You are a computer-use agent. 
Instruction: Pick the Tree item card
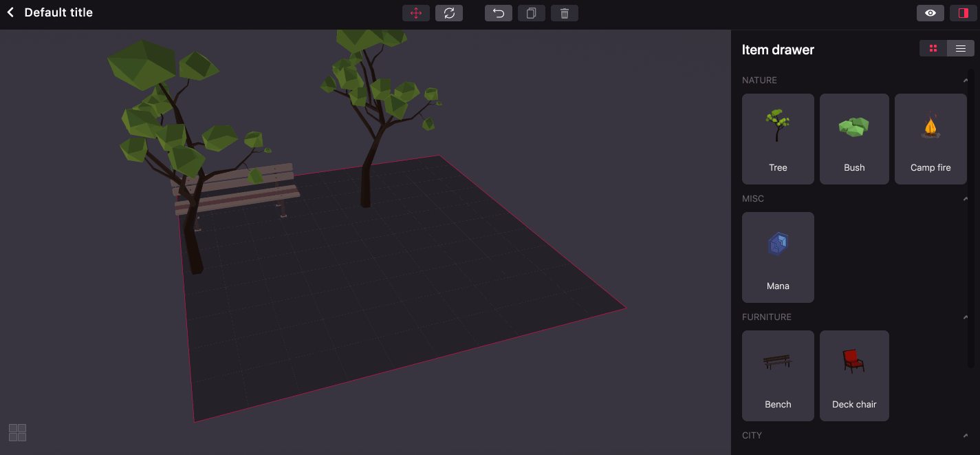tap(778, 139)
